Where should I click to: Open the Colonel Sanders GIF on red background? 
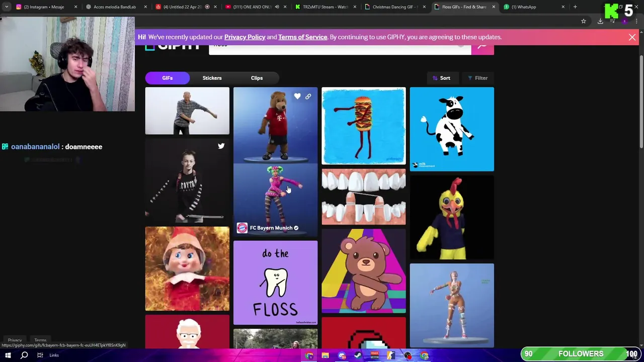tap(187, 331)
